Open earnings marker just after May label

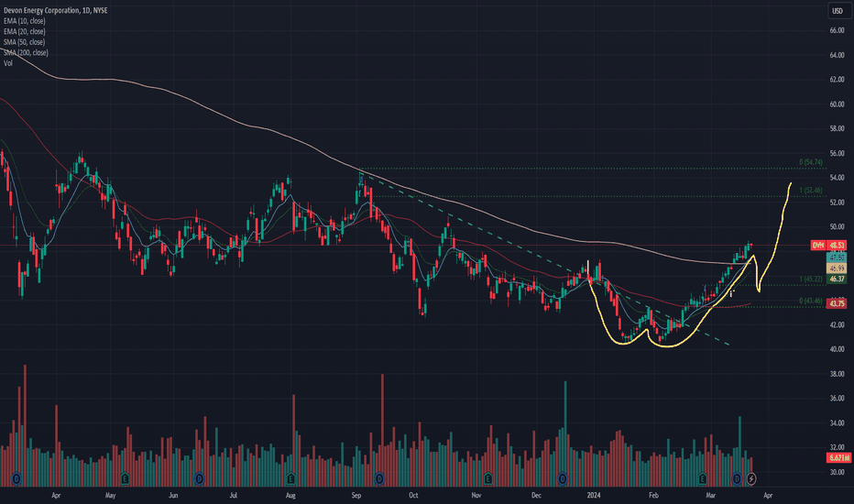coord(126,479)
